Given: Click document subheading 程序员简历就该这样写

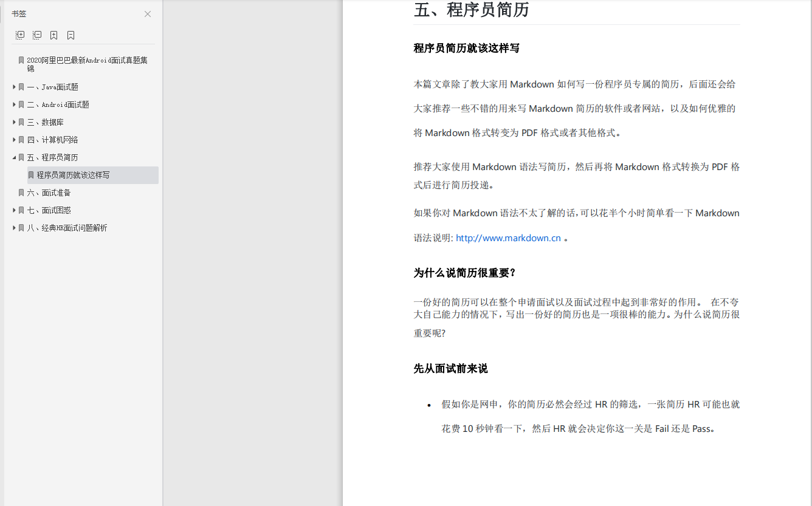Looking at the screenshot, I should point(466,48).
